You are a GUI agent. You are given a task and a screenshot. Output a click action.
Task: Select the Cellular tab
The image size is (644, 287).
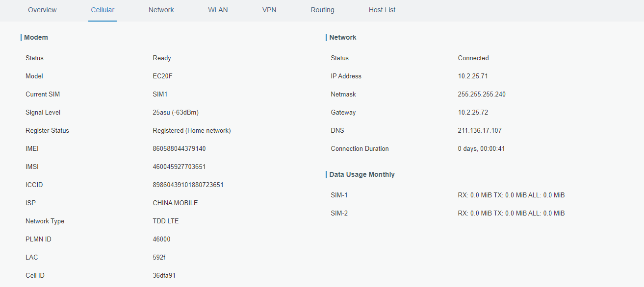coord(103,10)
